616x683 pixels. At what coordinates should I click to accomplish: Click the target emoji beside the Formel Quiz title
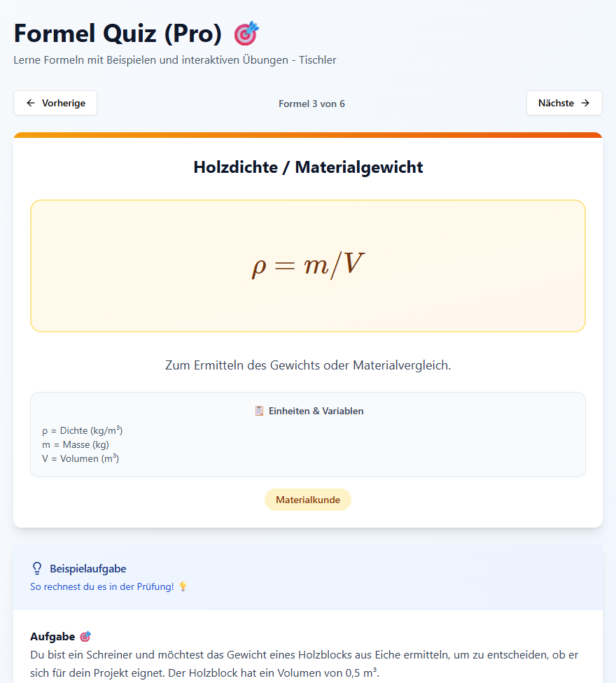246,34
